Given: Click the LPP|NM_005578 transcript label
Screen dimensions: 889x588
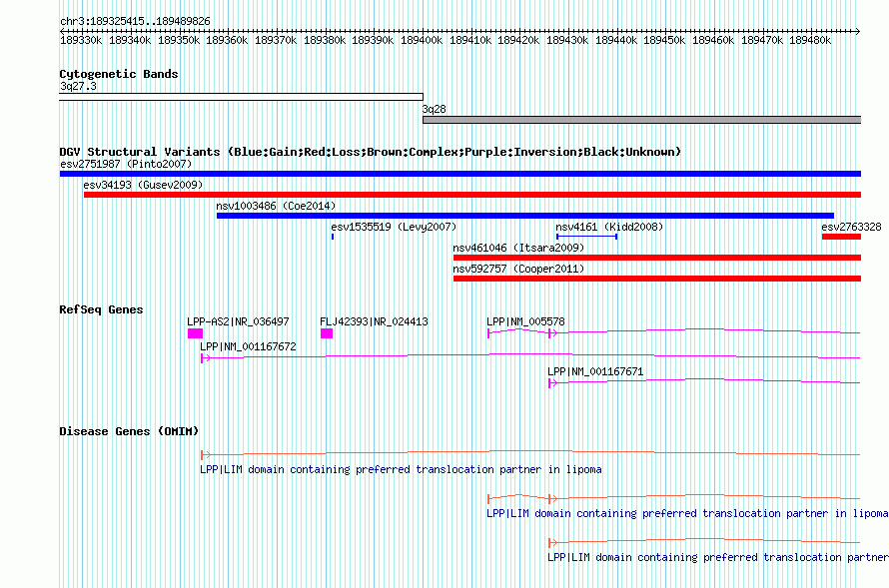Looking at the screenshot, I should pyautogui.click(x=525, y=321).
